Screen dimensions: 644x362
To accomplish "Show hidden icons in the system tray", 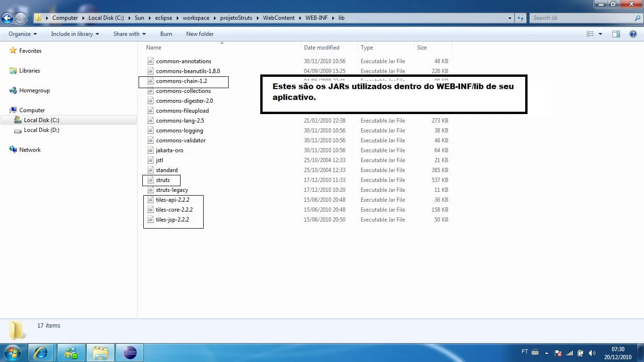I will 547,353.
